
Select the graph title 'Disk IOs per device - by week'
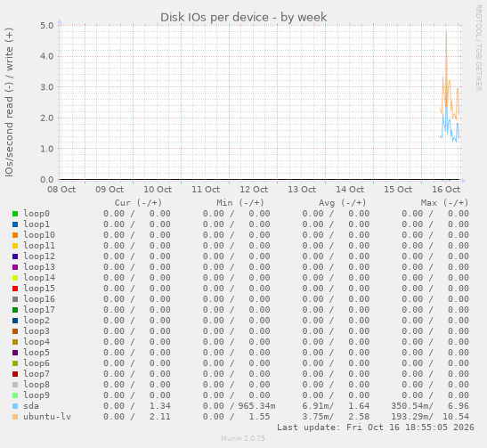(x=244, y=18)
